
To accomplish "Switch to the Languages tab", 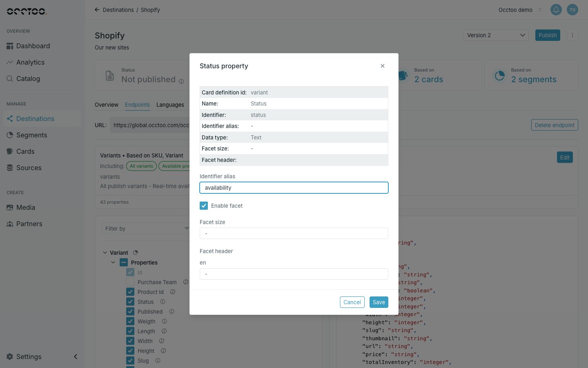I will 170,105.
